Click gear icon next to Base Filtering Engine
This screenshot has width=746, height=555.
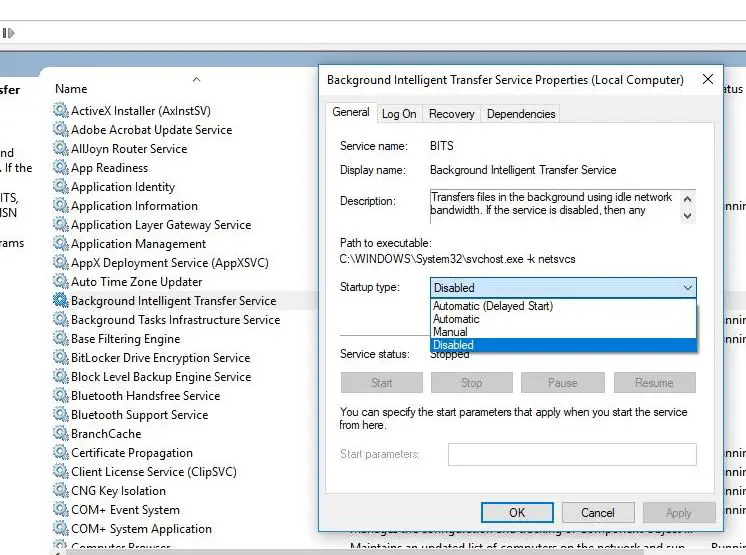[x=60, y=339]
